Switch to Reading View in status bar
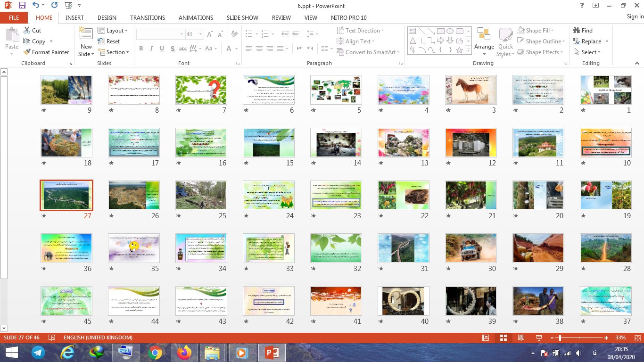Screen dimensions: 644x362 521,338
